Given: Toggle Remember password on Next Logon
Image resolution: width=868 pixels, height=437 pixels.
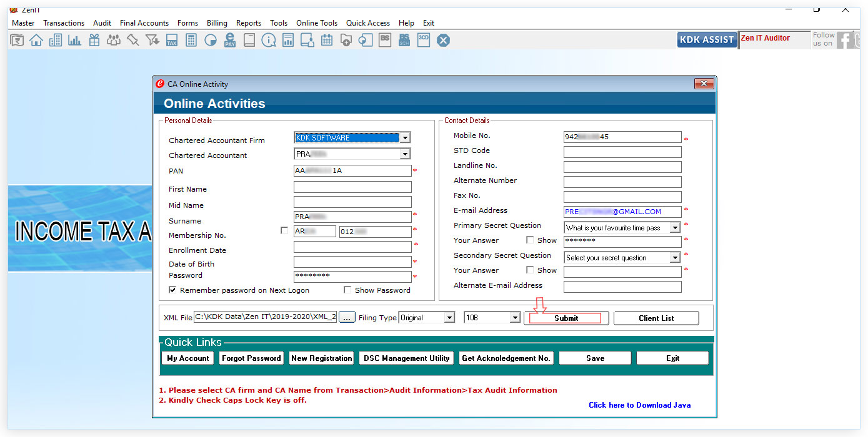Looking at the screenshot, I should (172, 290).
